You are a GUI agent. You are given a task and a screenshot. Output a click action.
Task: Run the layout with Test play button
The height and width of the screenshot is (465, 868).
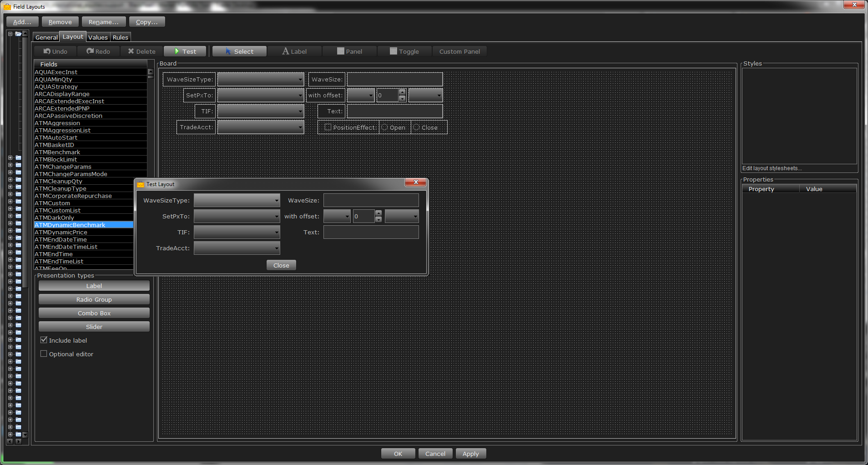185,51
